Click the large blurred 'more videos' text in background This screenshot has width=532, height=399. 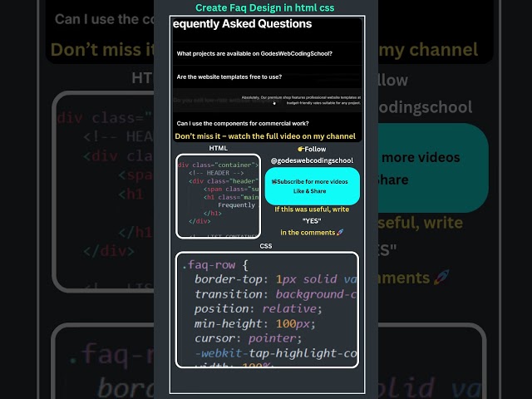coord(421,157)
